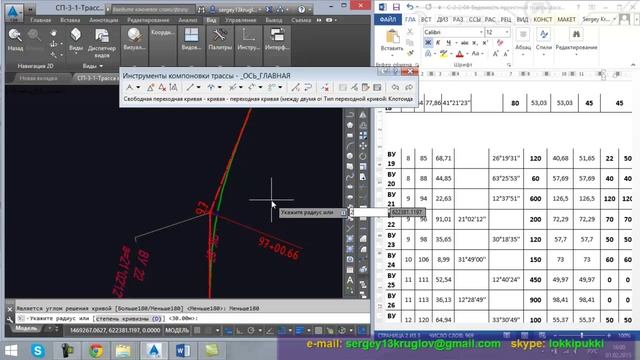Click Increase font size icon in Word
Screen dimensions: 640x360
(x=496, y=53)
